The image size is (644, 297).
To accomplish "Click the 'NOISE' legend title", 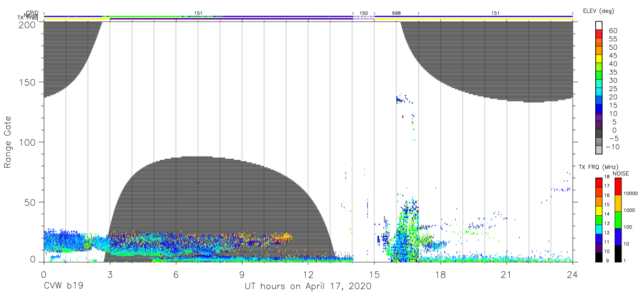I will [620, 173].
